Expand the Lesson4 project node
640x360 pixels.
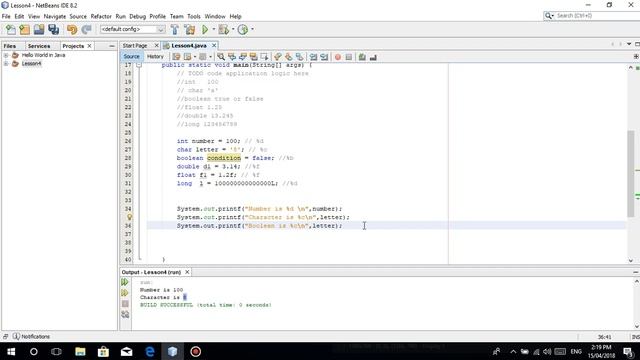(6, 64)
